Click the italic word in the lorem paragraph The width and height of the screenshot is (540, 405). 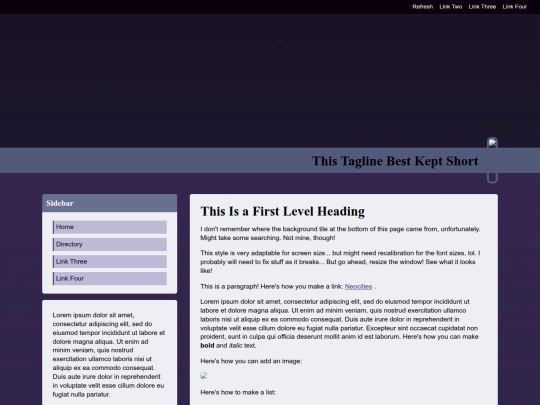236,345
